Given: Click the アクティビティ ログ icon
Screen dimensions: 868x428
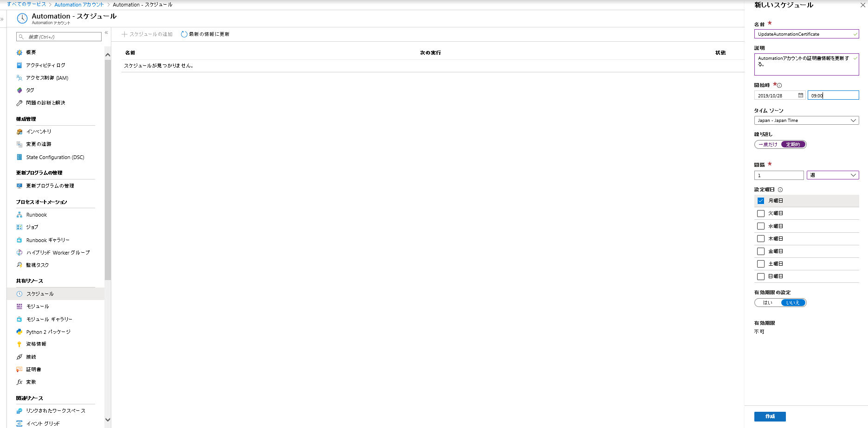Looking at the screenshot, I should coord(19,65).
